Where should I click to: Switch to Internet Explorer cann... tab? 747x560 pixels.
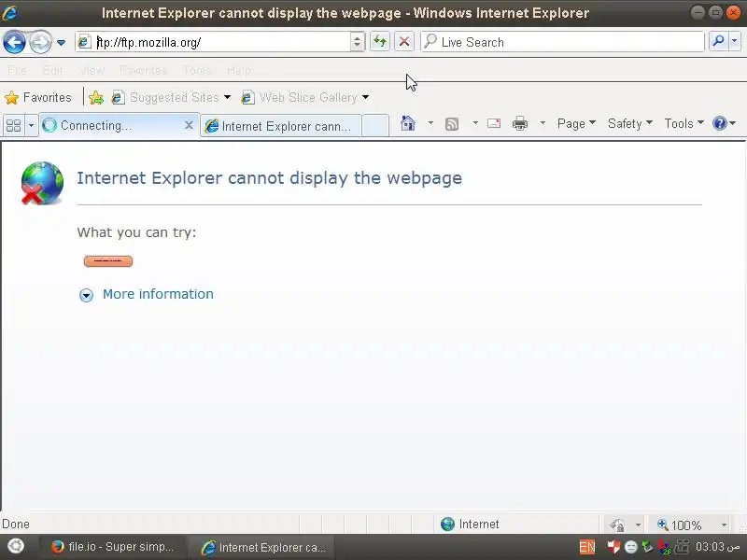(280, 126)
